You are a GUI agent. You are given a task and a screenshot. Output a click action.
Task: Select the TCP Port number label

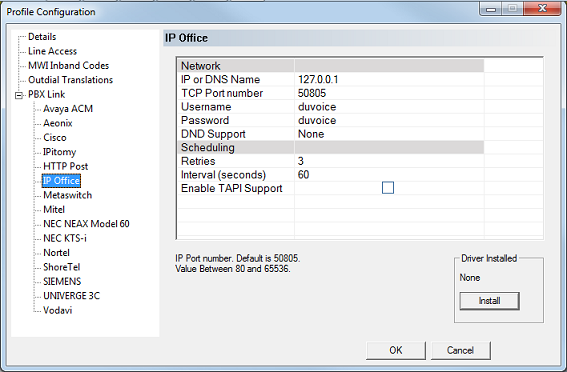click(x=222, y=93)
